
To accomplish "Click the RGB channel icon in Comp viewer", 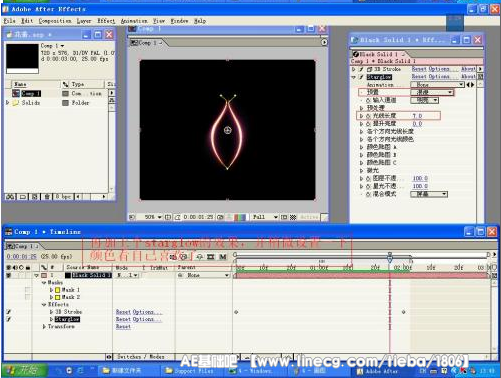I will click(x=240, y=217).
